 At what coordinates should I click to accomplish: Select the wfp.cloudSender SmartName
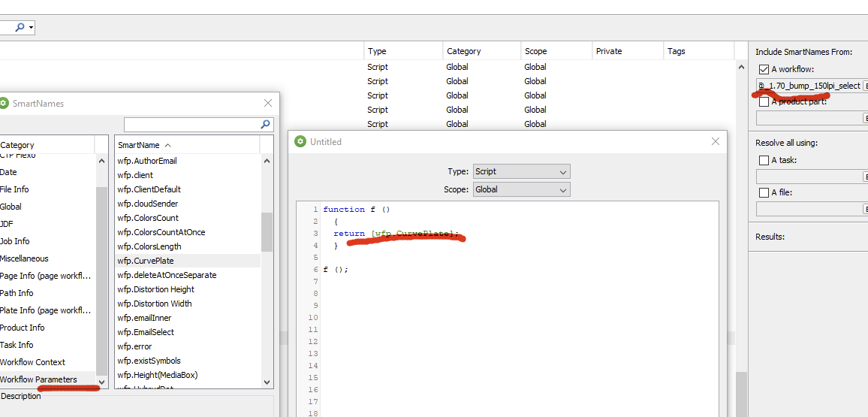tap(188, 204)
